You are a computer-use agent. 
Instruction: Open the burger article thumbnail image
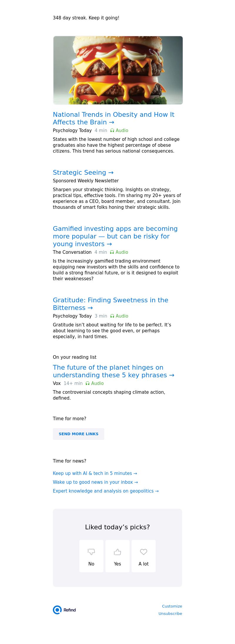pyautogui.click(x=118, y=70)
